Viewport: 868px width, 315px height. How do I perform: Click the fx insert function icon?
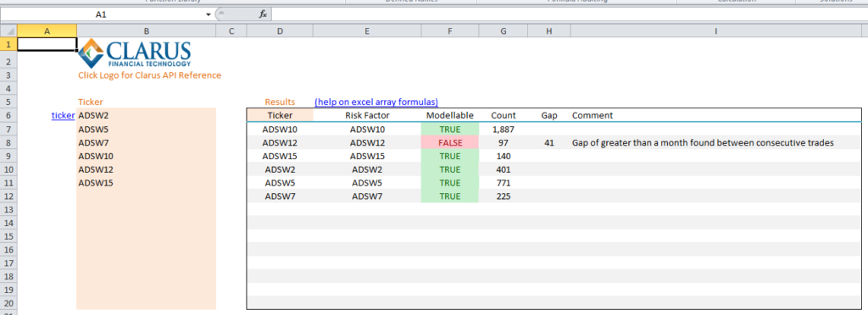263,14
